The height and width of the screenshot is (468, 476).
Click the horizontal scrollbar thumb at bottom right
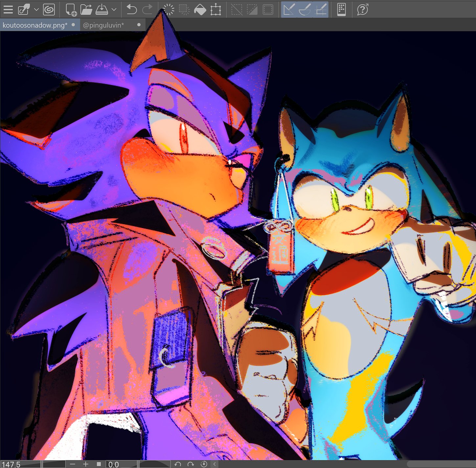(441, 464)
